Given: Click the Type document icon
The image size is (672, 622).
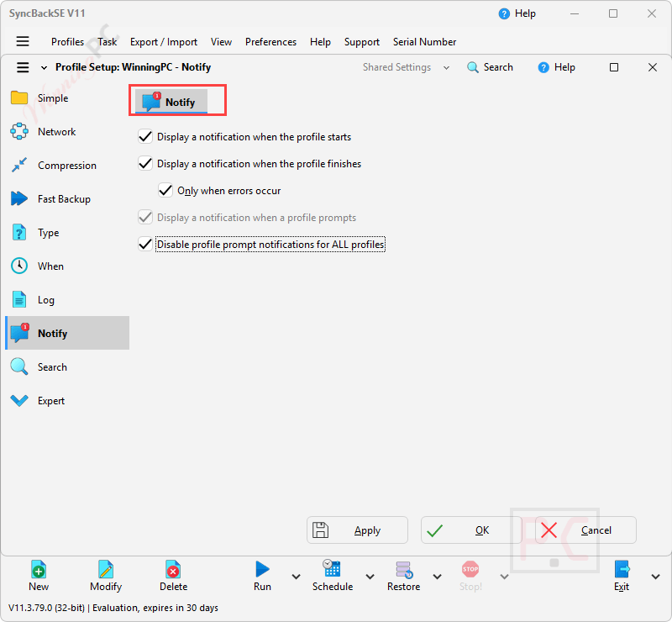Looking at the screenshot, I should pyautogui.click(x=19, y=232).
